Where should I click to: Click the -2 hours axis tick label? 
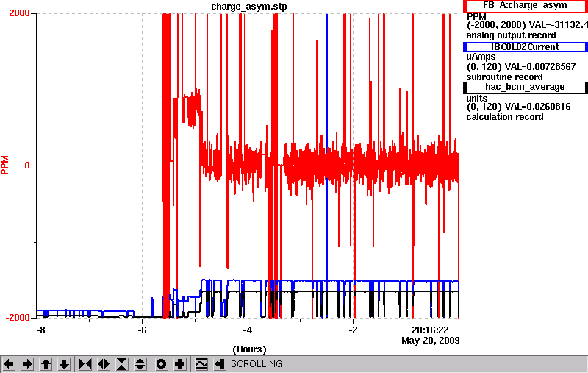[x=353, y=330]
